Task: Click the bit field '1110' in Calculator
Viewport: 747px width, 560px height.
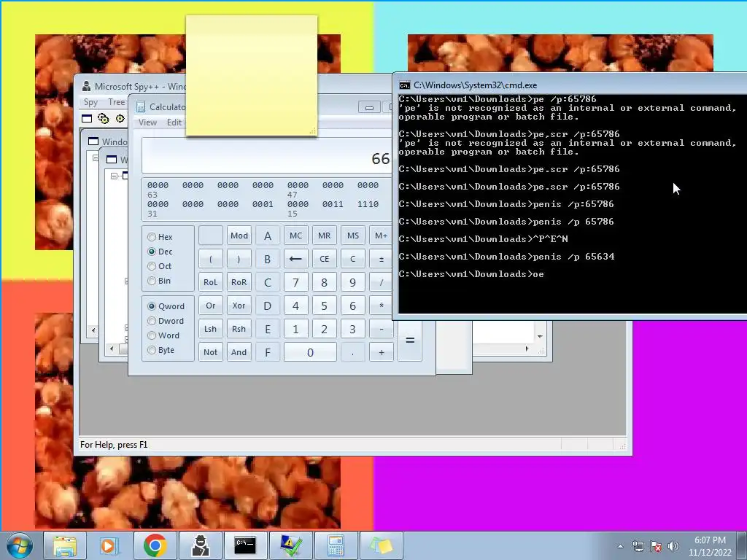Action: (368, 204)
